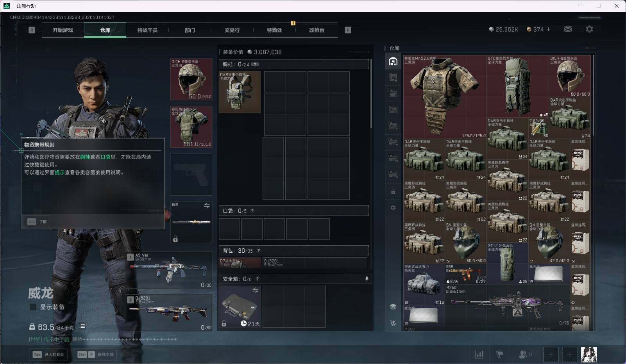Open the settings gear in top bar
The image size is (626, 364).
(x=589, y=29)
